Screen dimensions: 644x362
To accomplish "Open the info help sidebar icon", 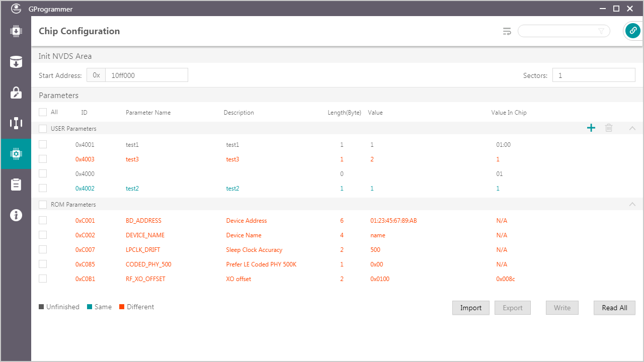I will pyautogui.click(x=16, y=215).
